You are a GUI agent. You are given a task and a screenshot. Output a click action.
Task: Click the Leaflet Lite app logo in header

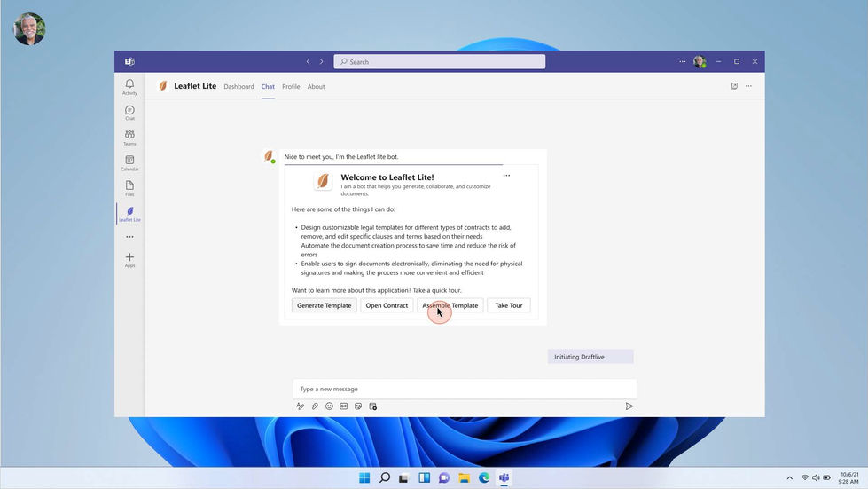(163, 86)
